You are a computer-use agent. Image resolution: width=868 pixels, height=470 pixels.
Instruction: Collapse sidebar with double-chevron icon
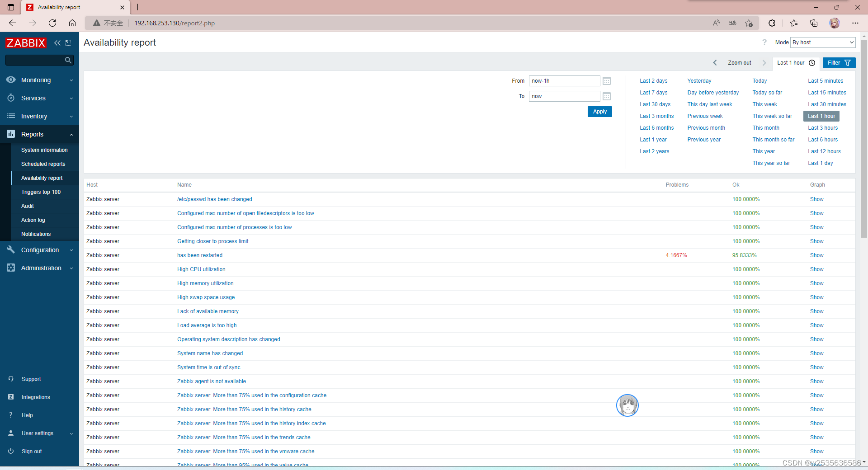click(57, 43)
